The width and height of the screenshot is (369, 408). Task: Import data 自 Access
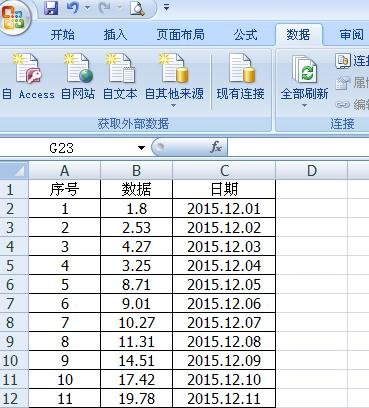coord(28,77)
